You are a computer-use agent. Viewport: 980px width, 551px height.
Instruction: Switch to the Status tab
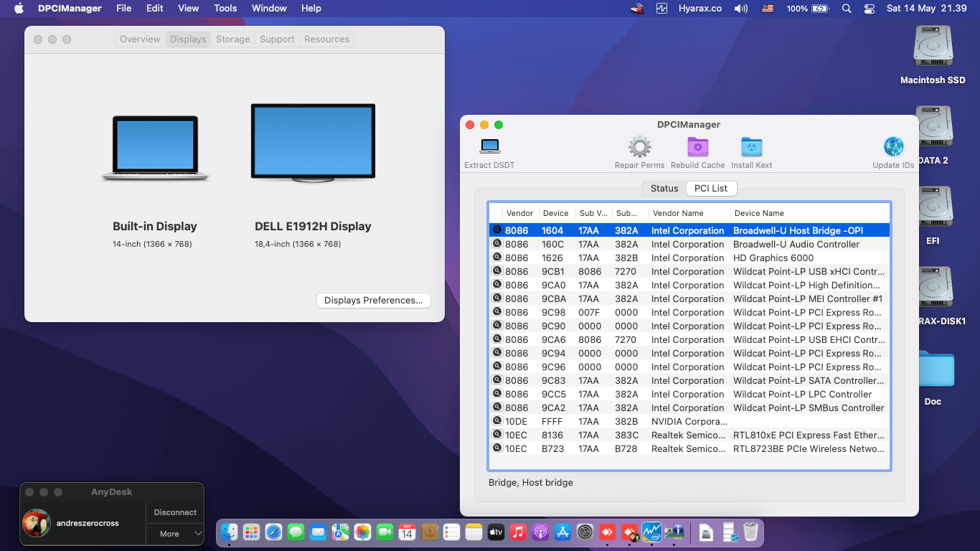coord(664,189)
